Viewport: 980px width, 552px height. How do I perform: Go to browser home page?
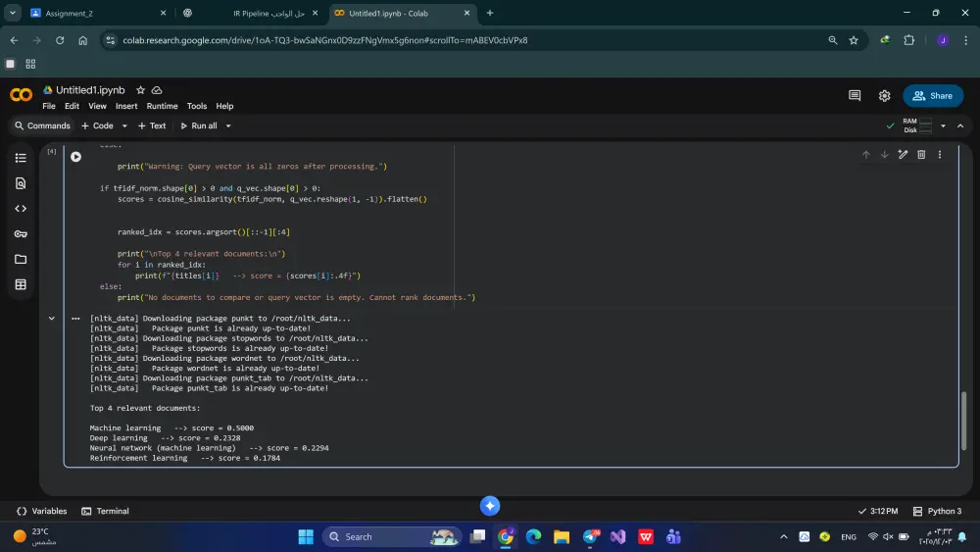82,40
